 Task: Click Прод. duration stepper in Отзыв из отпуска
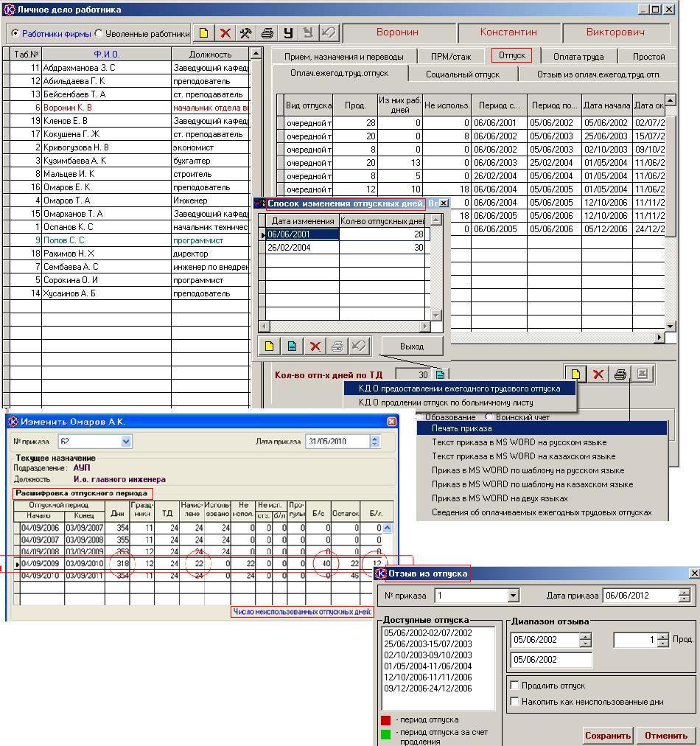[663, 640]
